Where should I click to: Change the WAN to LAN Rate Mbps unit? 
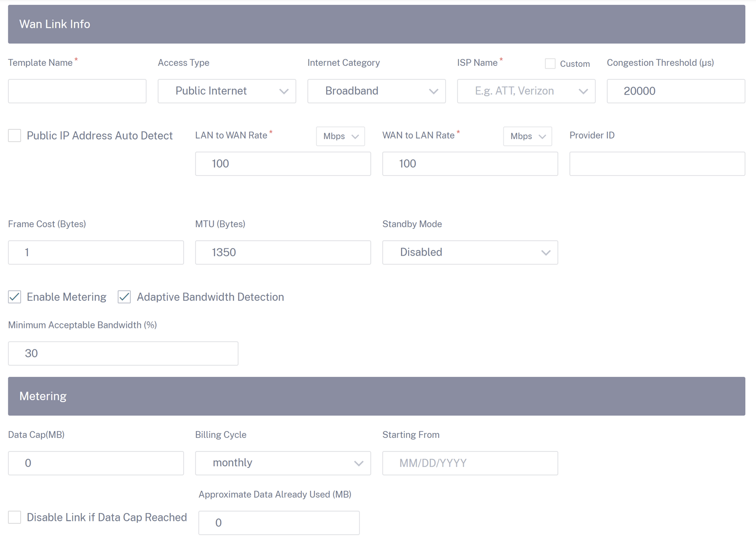point(528,136)
